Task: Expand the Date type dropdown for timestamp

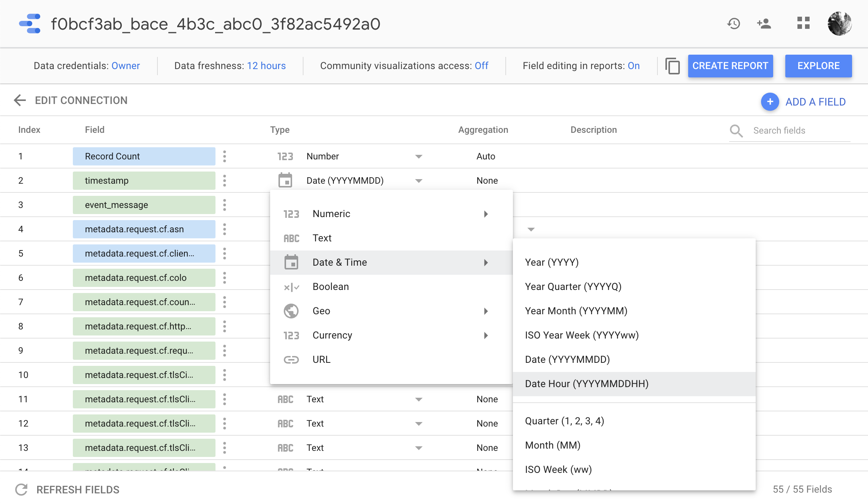Action: (x=419, y=181)
